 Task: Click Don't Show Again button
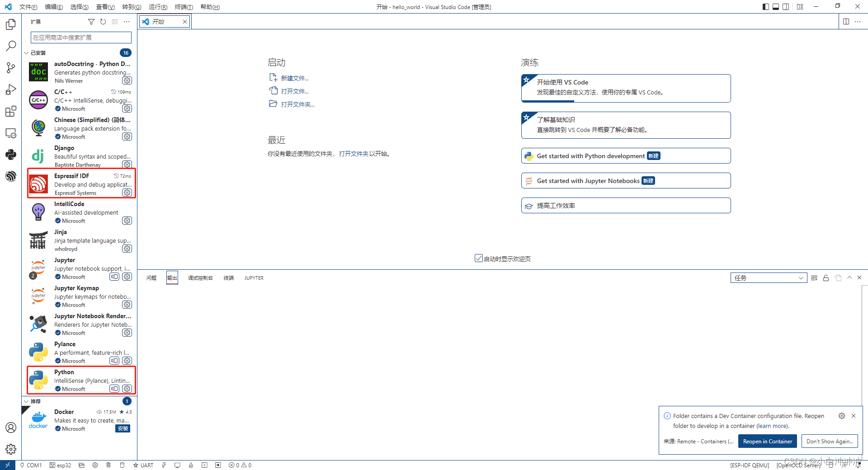pyautogui.click(x=830, y=442)
